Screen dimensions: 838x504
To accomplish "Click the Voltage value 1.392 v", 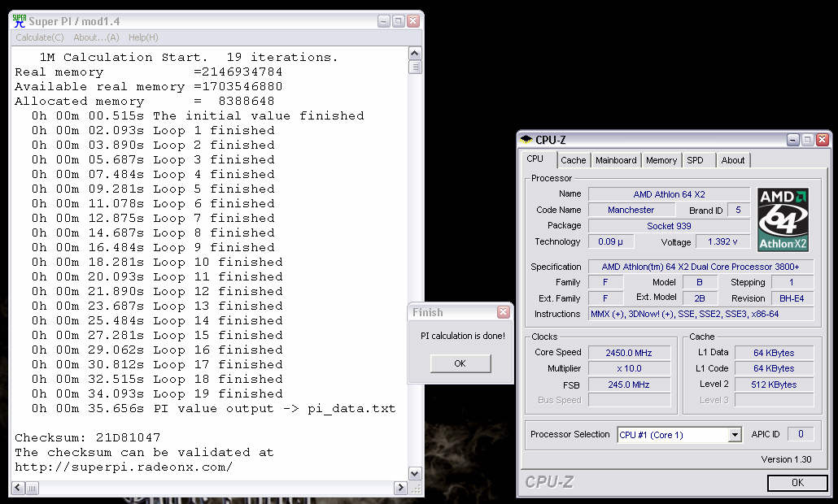I will [722, 242].
